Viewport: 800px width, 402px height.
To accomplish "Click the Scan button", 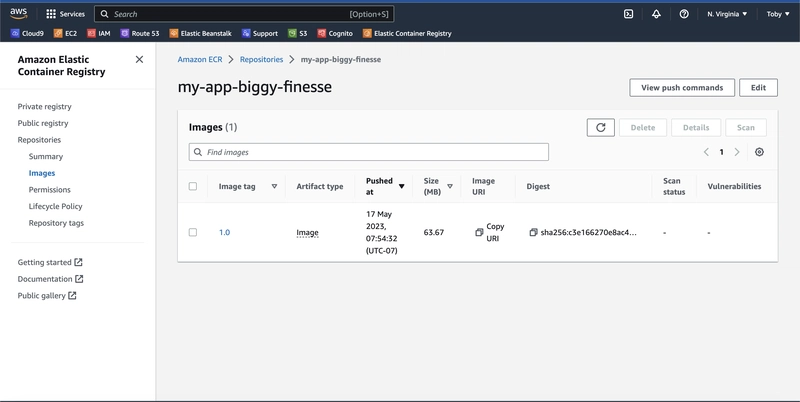I will pos(745,128).
